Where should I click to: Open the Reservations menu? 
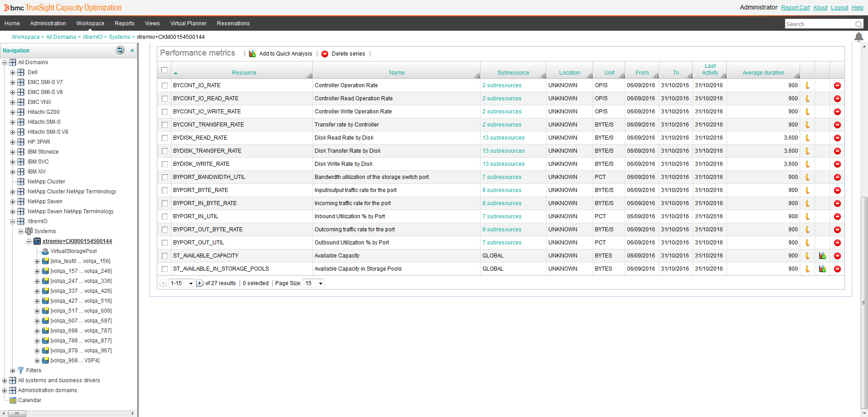coord(233,23)
